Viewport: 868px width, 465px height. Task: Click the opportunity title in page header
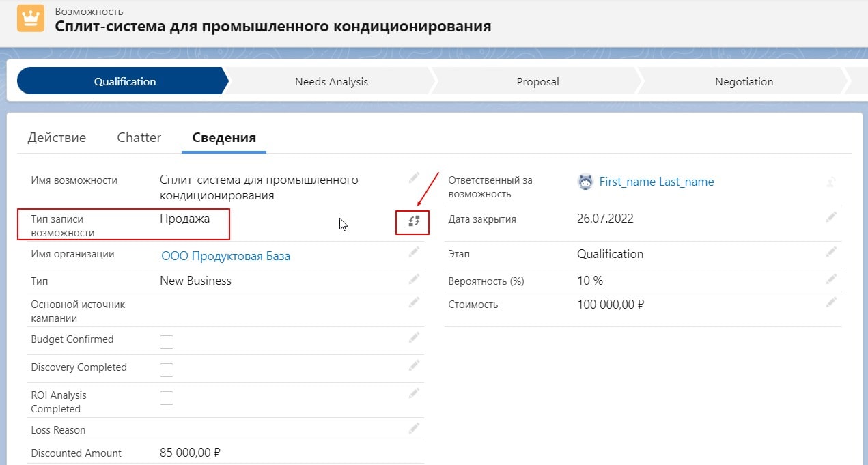tap(272, 27)
